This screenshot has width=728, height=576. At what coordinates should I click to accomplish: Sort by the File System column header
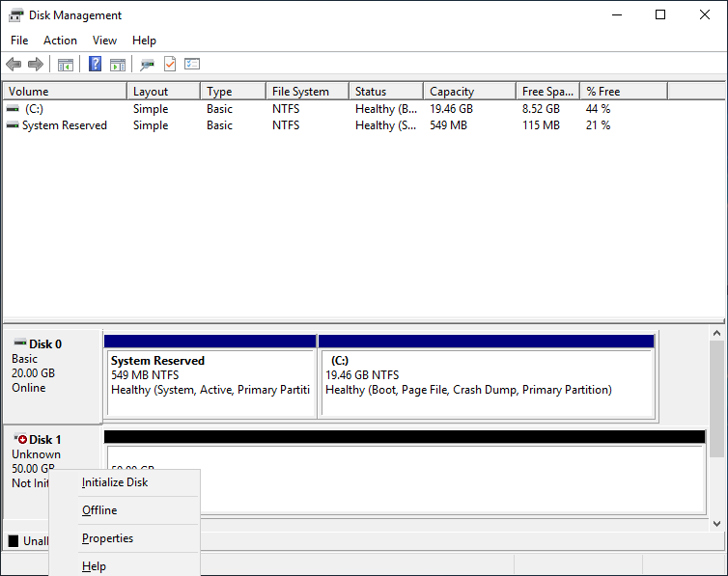tap(307, 92)
